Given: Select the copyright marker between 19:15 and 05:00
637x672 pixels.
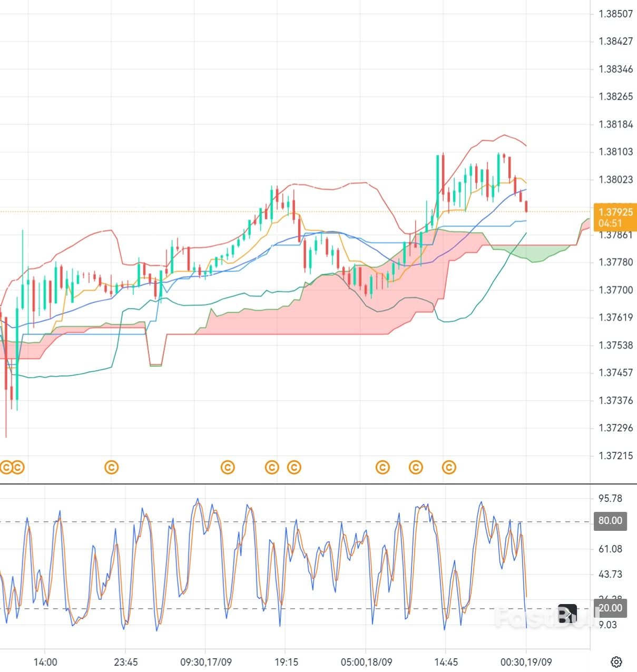Looking at the screenshot, I should (x=293, y=467).
